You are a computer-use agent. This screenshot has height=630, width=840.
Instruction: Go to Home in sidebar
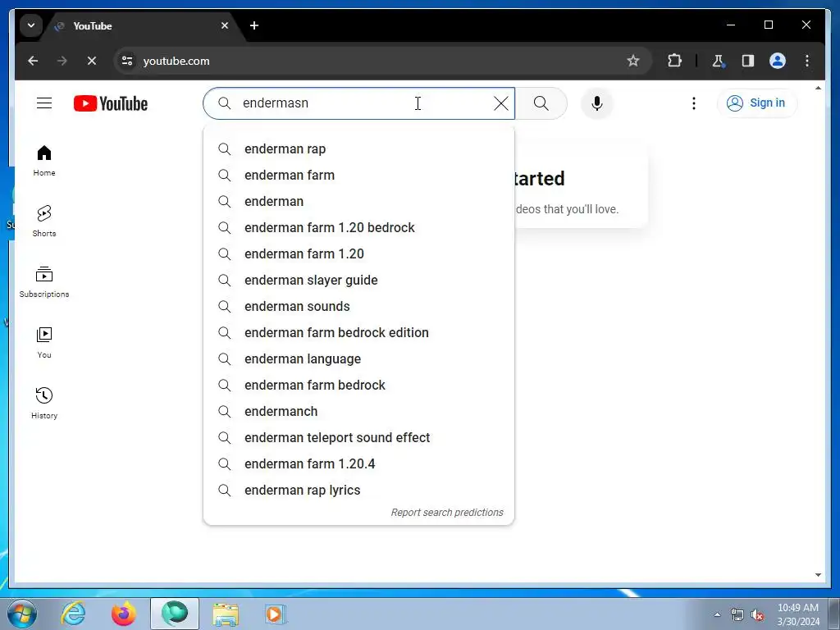tap(44, 161)
